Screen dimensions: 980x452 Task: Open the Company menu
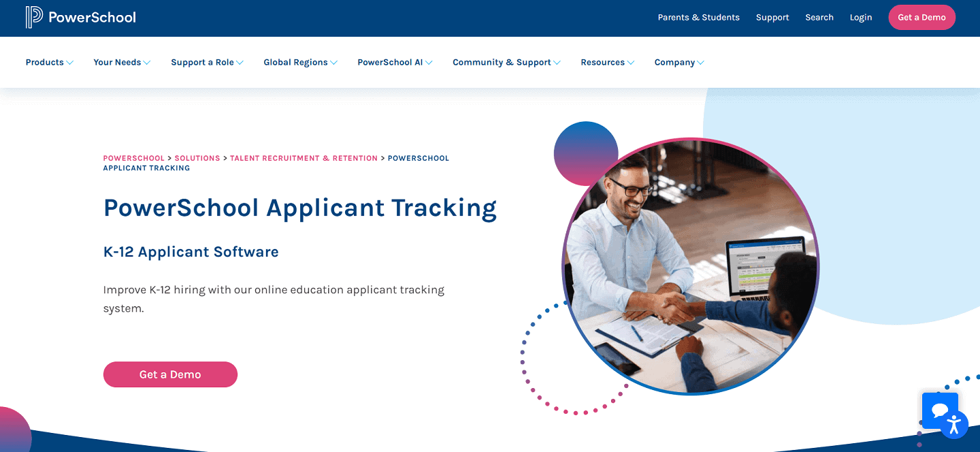(680, 62)
